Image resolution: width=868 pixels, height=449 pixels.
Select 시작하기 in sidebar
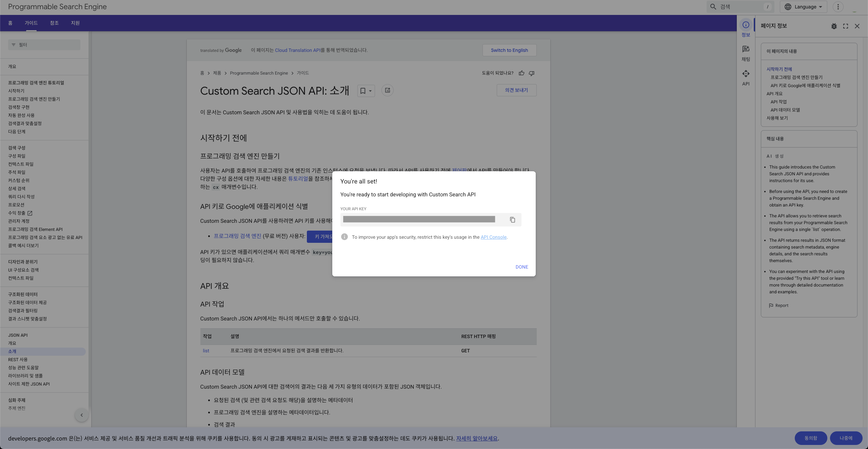pos(16,91)
